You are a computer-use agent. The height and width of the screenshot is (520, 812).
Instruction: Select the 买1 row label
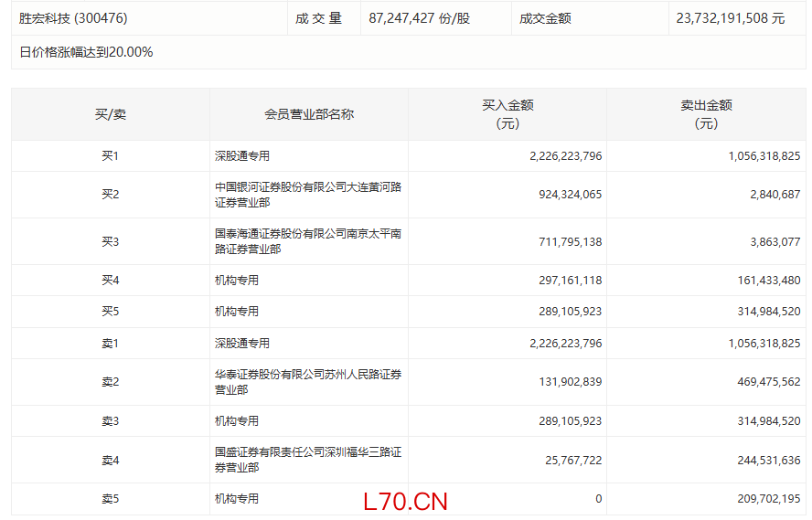111,156
